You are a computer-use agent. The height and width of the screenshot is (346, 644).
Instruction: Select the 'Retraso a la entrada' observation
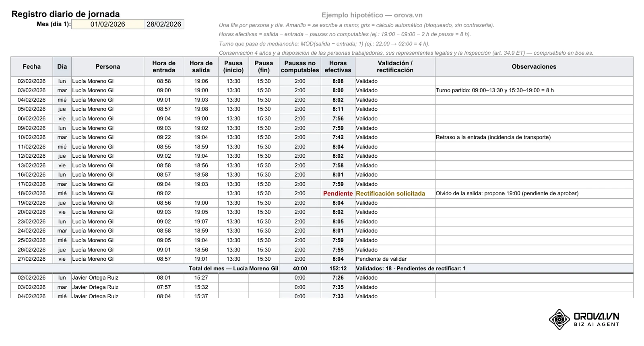coord(534,137)
